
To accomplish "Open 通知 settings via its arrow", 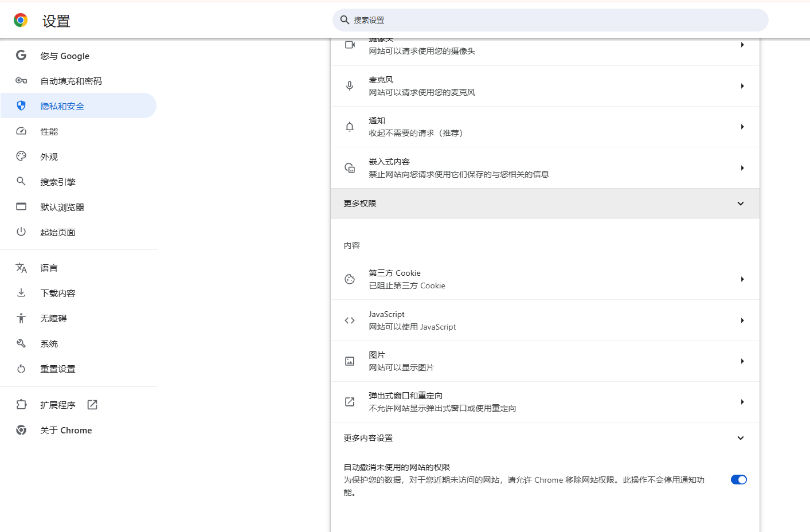I will pos(742,127).
